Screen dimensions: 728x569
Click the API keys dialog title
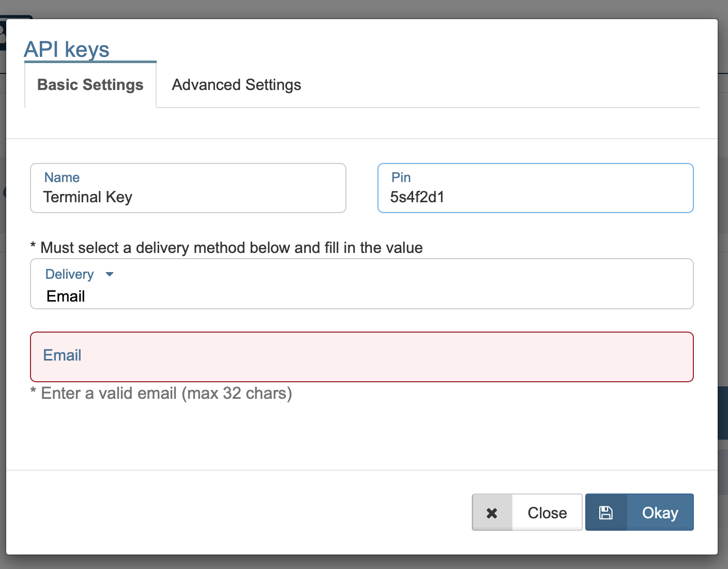click(67, 50)
